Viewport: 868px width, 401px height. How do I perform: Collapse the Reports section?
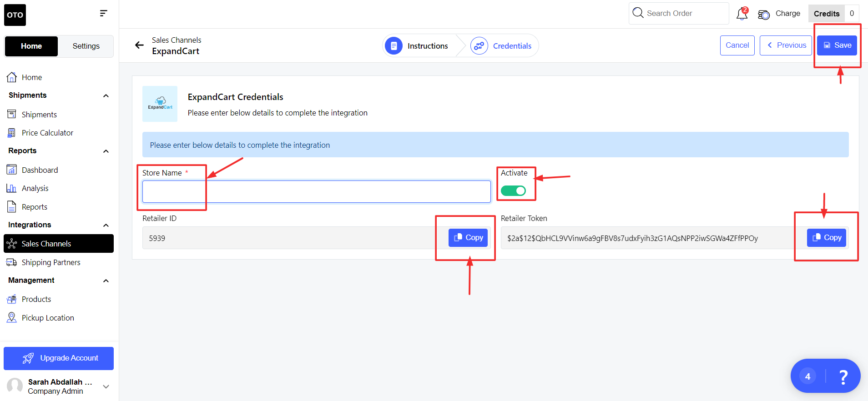106,151
